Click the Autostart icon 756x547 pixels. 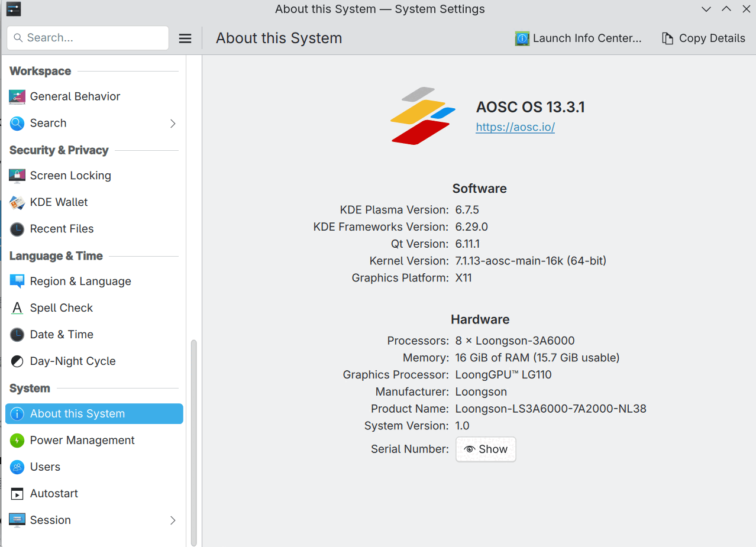(x=17, y=494)
